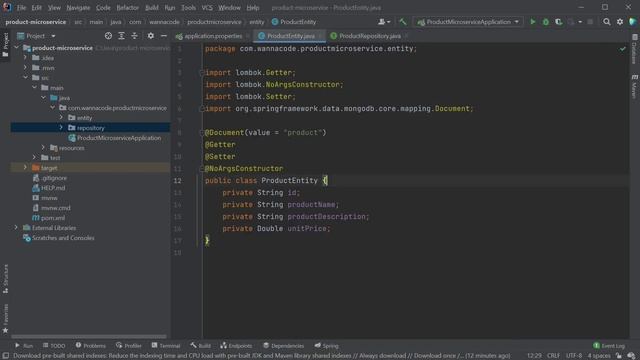Open the Database side tool window

(x=634, y=49)
